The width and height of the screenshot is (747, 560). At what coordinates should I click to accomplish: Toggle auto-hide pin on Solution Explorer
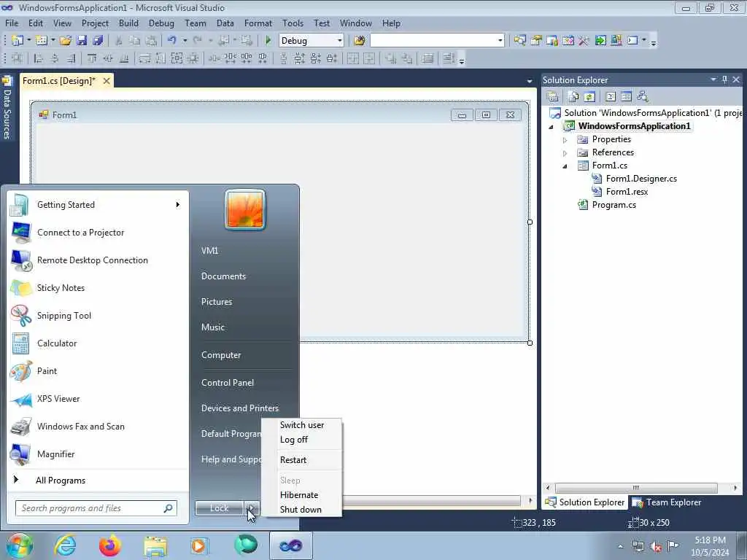(x=724, y=79)
